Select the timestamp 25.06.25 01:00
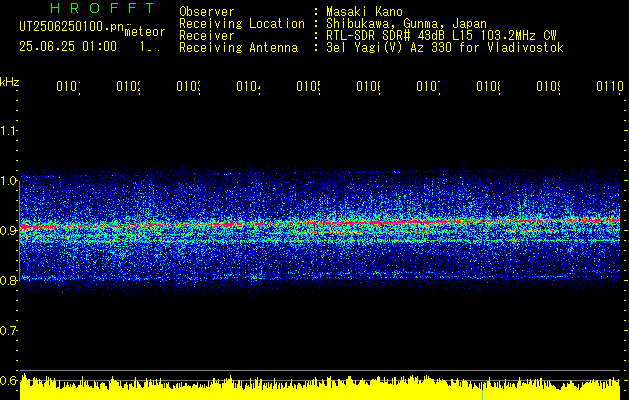 68,46
